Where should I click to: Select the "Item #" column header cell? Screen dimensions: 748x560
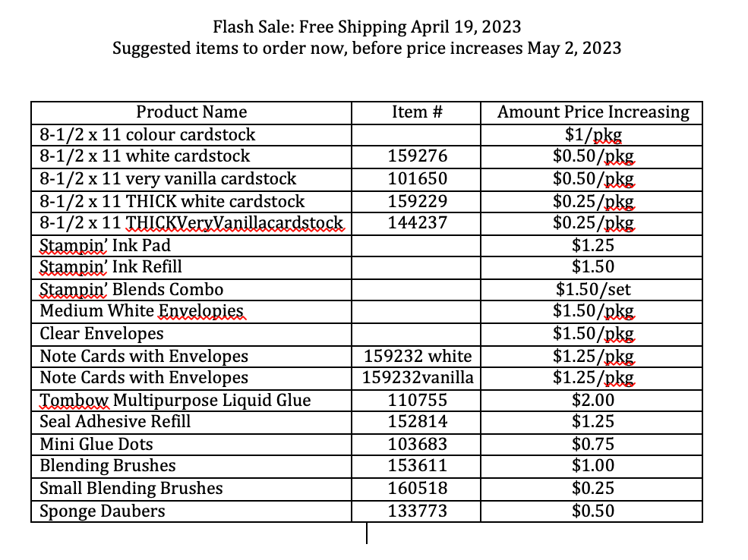417,112
